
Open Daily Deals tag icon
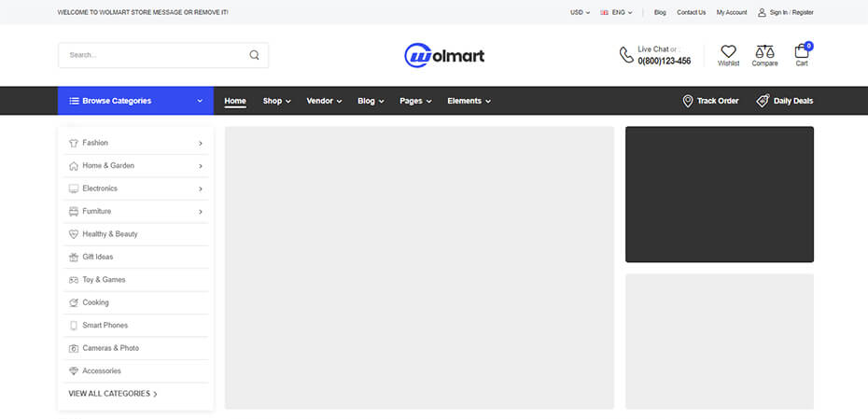coord(763,101)
